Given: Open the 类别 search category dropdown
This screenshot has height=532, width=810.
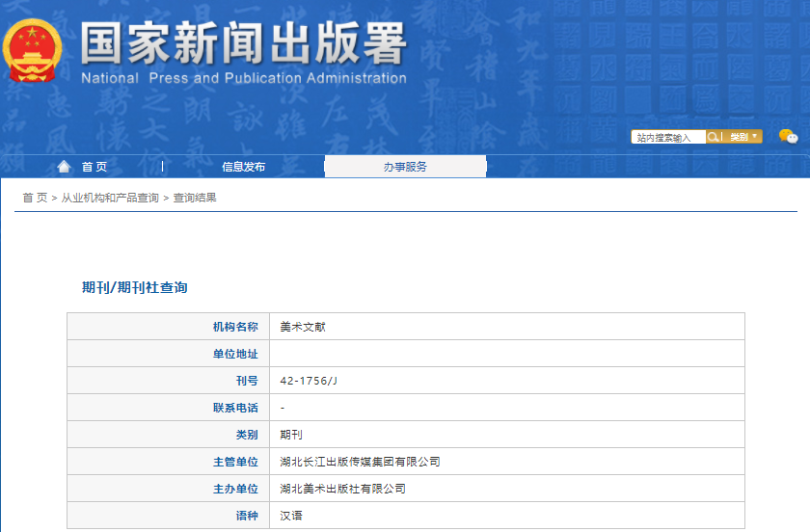Looking at the screenshot, I should coord(743,137).
